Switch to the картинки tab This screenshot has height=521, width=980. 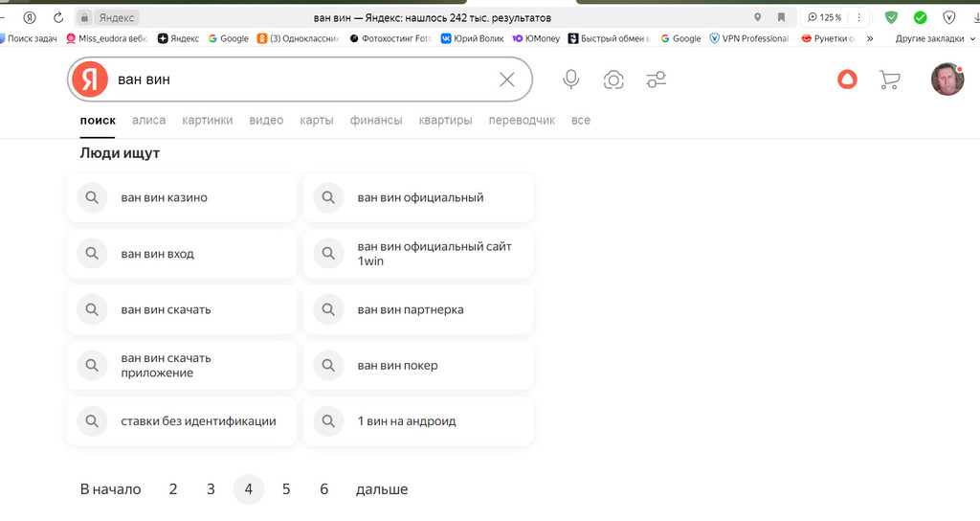(208, 120)
